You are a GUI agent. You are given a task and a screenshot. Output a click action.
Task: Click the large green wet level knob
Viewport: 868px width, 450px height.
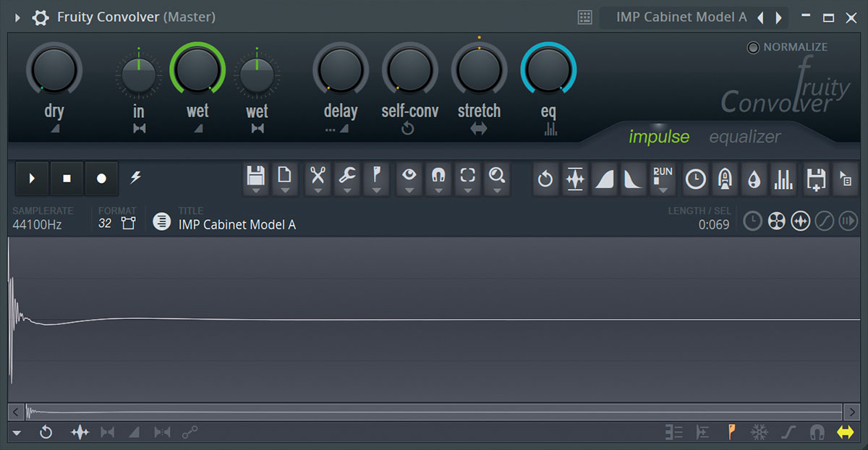(x=197, y=69)
